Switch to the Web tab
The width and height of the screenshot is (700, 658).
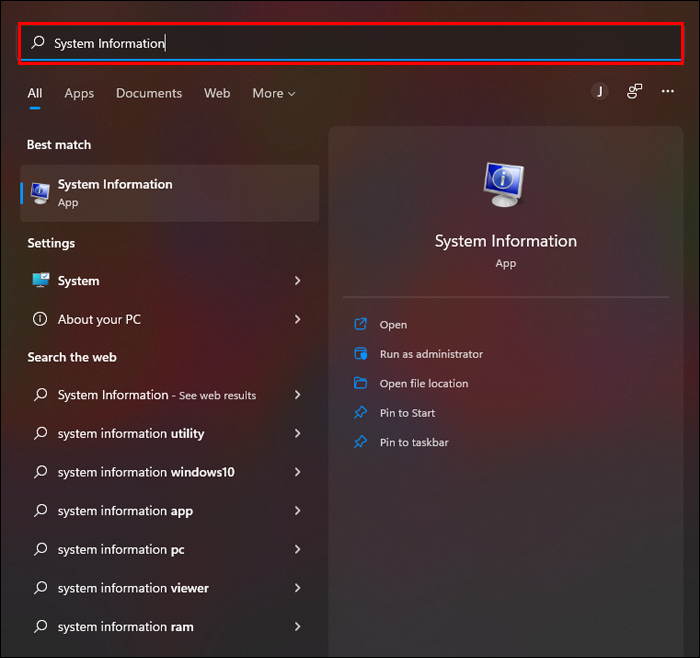(x=217, y=93)
